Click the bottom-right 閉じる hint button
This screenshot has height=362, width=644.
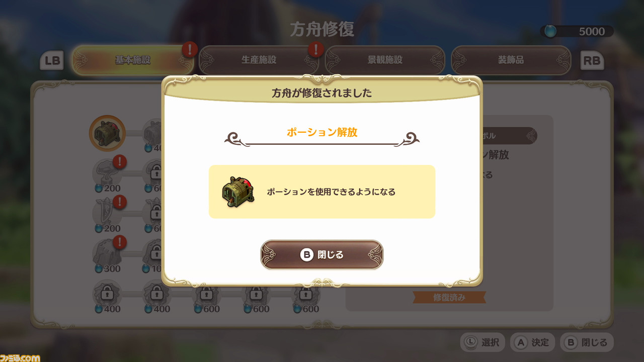pos(587,342)
